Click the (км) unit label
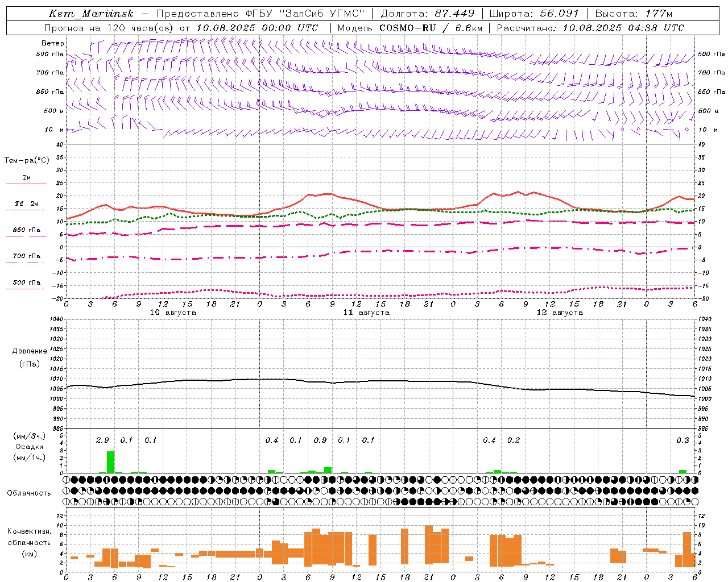This screenshot has height=582, width=728. [29, 554]
